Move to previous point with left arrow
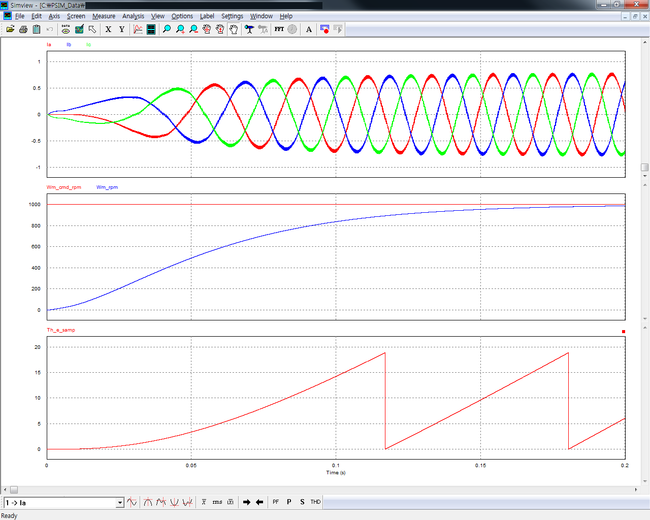 [x=260, y=502]
